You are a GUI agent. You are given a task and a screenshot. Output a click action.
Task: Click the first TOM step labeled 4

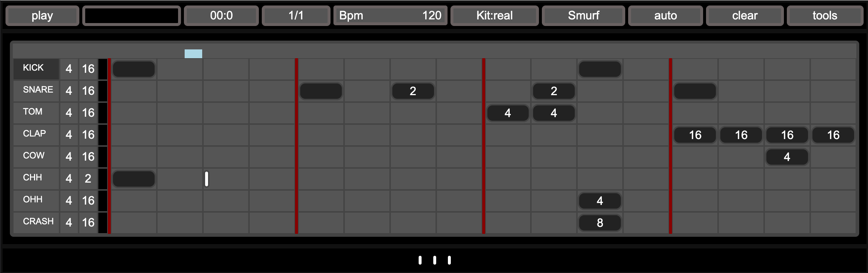coord(507,113)
